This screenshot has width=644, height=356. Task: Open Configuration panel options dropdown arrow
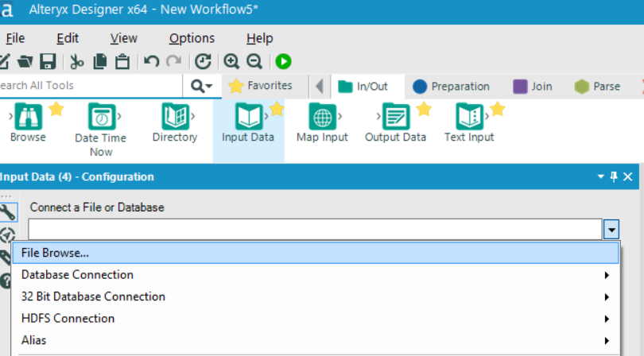click(600, 176)
